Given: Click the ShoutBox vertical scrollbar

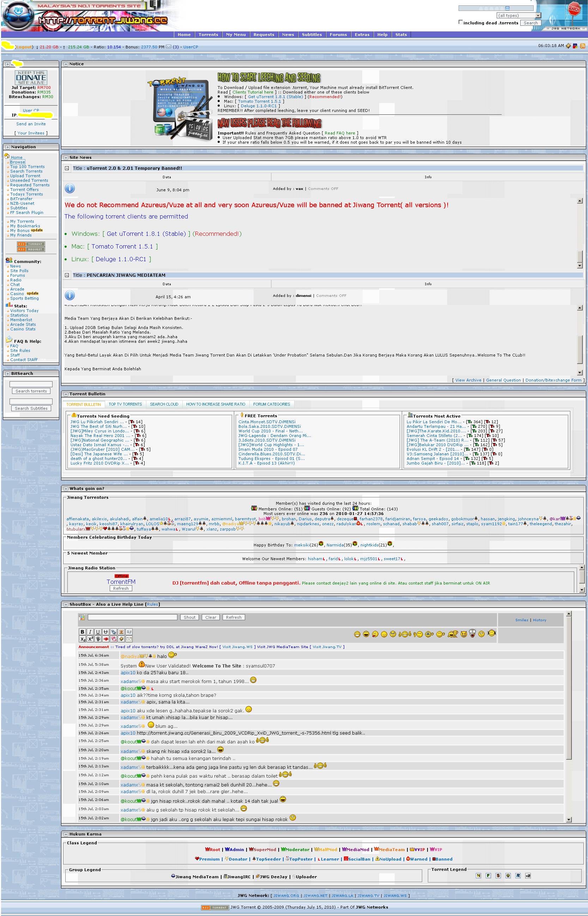Looking at the screenshot, I should coord(569,717).
